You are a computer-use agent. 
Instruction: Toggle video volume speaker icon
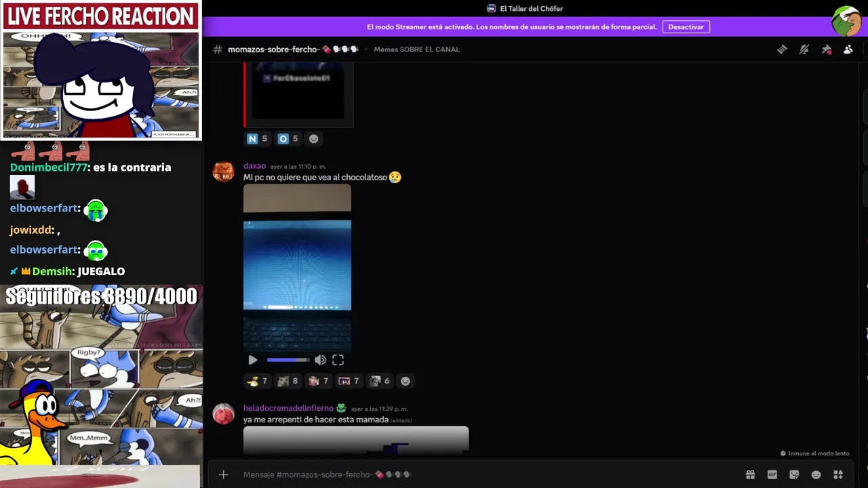pyautogui.click(x=320, y=360)
